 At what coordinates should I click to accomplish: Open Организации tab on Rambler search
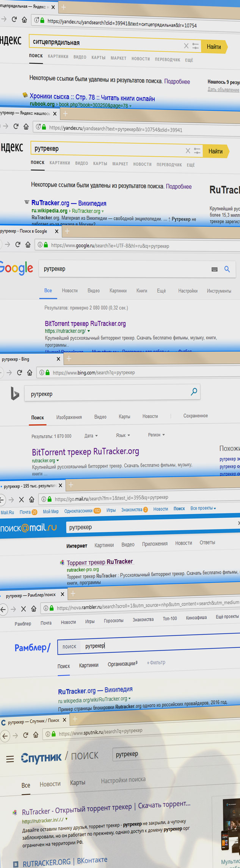tap(123, 664)
